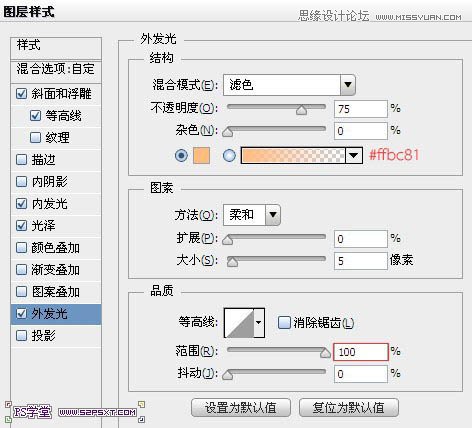The image size is (472, 428).
Task: Uncheck the 外发光 checkbox
Action: pos(21,314)
